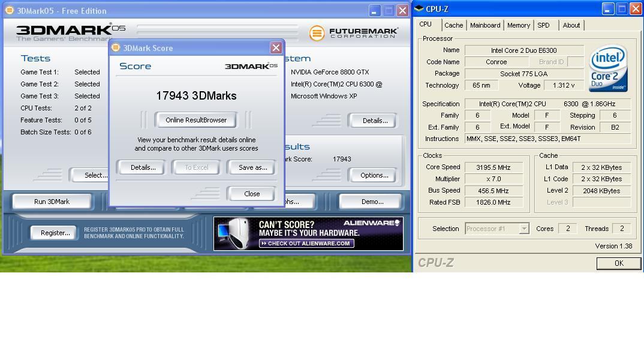Click the 3DMark Score dialog title icon
Viewport: 644px width, 360px height.
[x=116, y=47]
